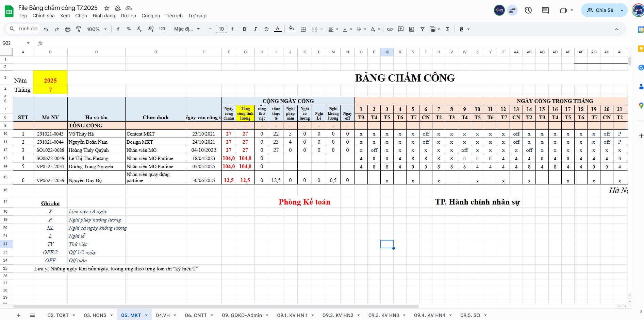Toggle bold formatting

[244, 29]
